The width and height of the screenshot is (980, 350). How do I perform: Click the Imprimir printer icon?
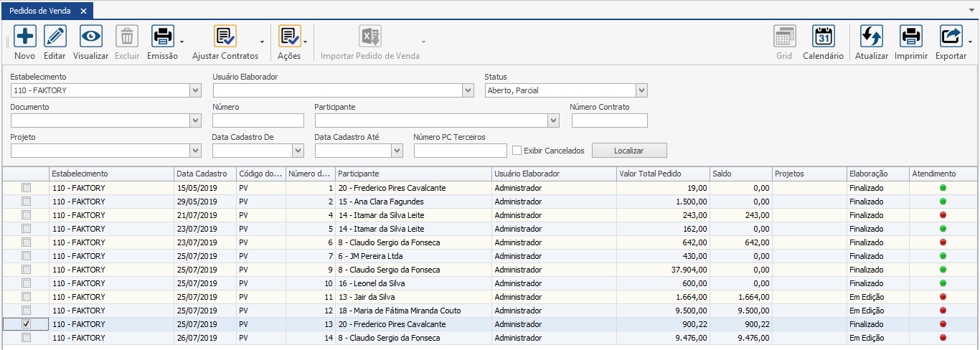(911, 37)
